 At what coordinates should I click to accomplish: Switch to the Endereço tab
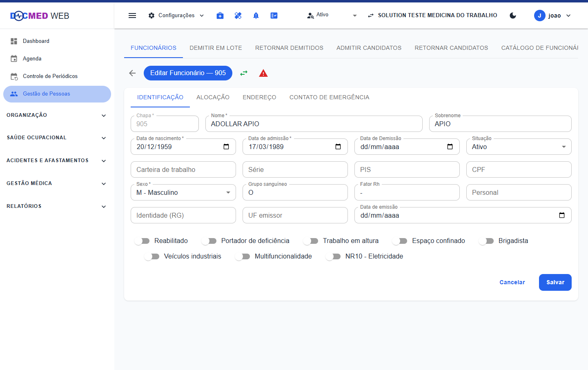[259, 97]
